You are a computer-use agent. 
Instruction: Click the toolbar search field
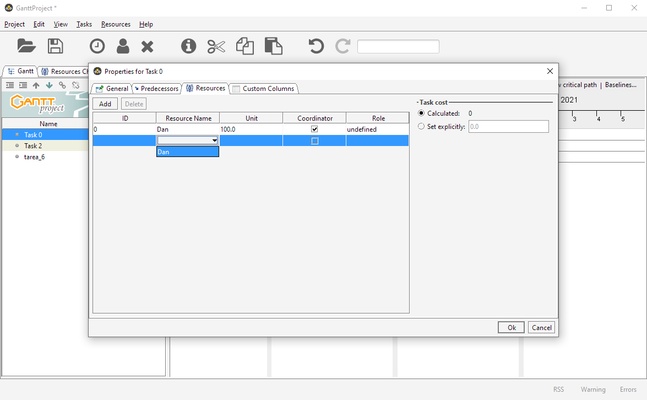click(398, 46)
